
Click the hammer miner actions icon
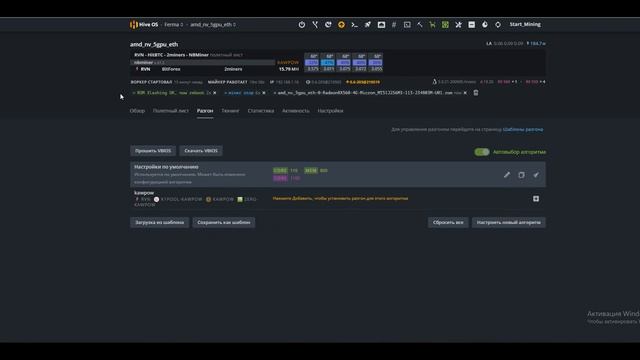(420, 24)
